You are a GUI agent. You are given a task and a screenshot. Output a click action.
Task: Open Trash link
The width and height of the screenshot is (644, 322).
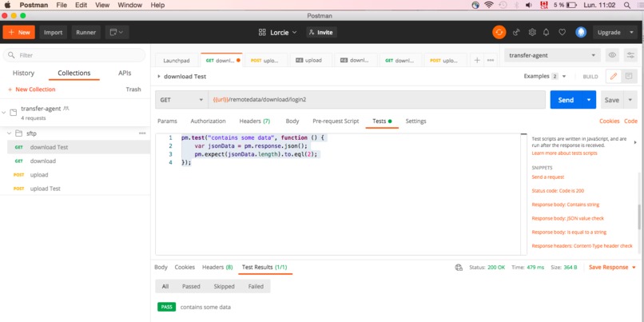(x=133, y=89)
